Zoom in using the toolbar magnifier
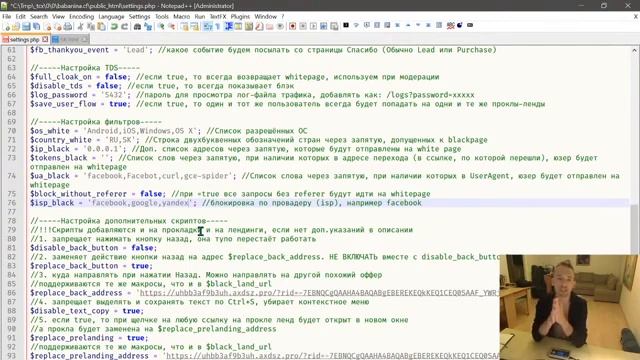640x360 pixels. tap(161, 26)
